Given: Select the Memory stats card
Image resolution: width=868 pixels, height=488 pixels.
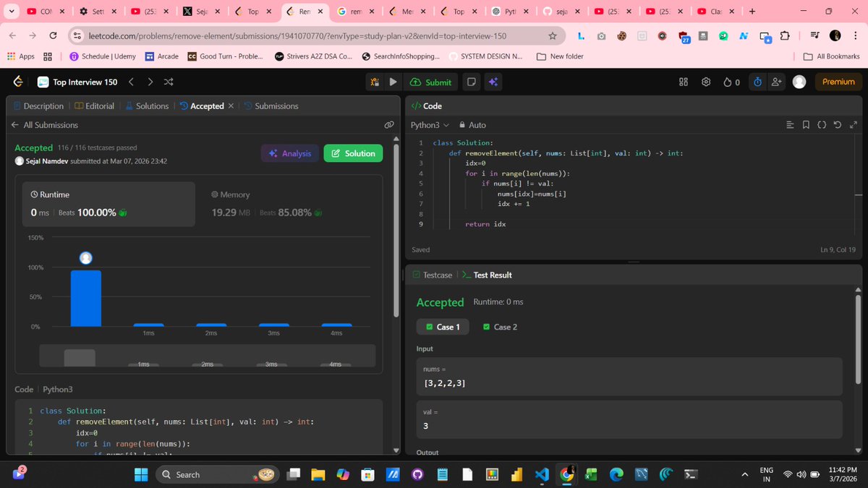Looking at the screenshot, I should click(289, 204).
